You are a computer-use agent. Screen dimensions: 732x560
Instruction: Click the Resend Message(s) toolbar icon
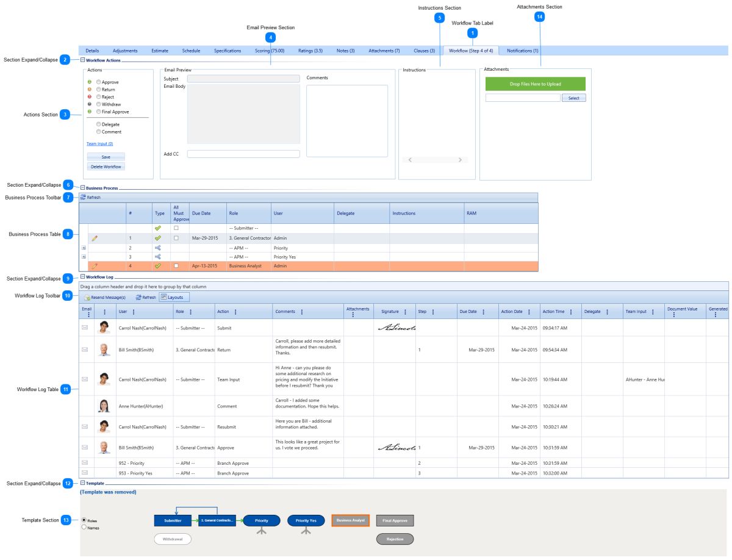tap(87, 298)
